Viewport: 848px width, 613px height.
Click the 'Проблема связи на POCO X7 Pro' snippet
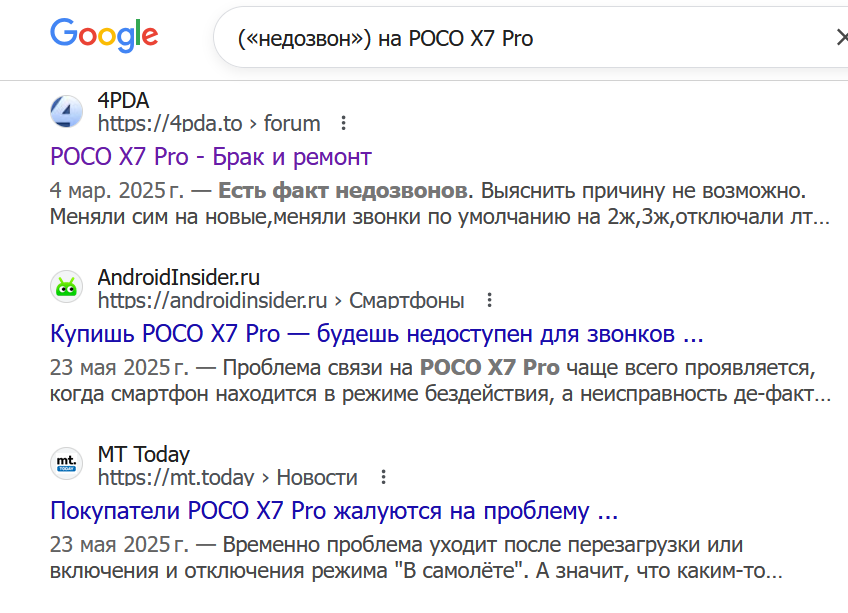(x=390, y=367)
